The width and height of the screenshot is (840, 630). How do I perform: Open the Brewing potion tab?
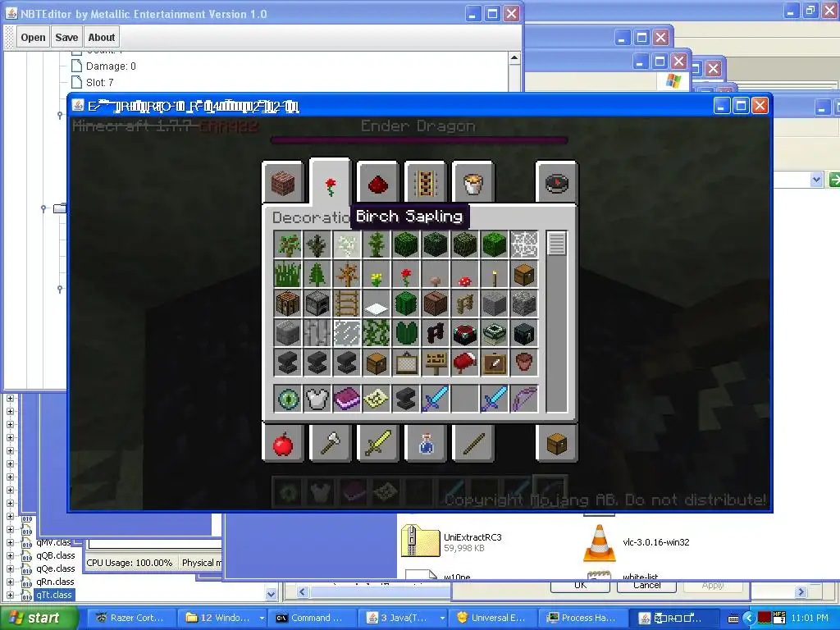(426, 442)
